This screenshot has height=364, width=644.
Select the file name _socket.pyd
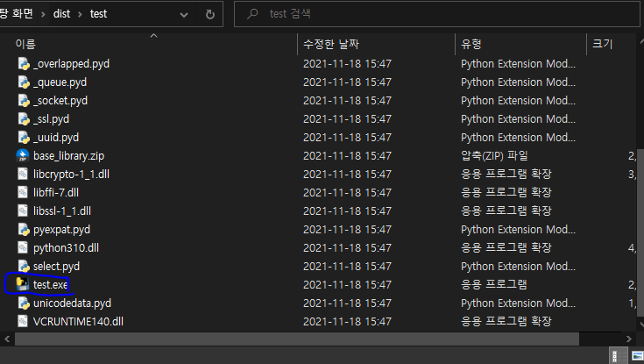click(60, 101)
